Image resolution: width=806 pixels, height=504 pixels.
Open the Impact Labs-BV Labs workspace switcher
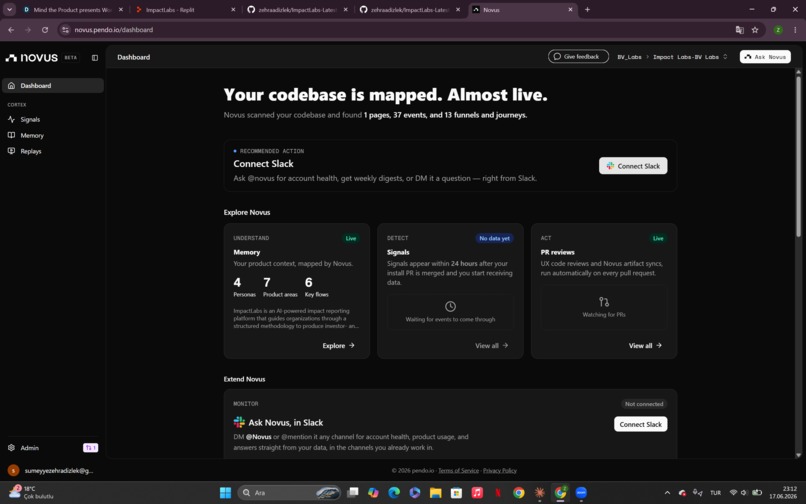point(690,57)
